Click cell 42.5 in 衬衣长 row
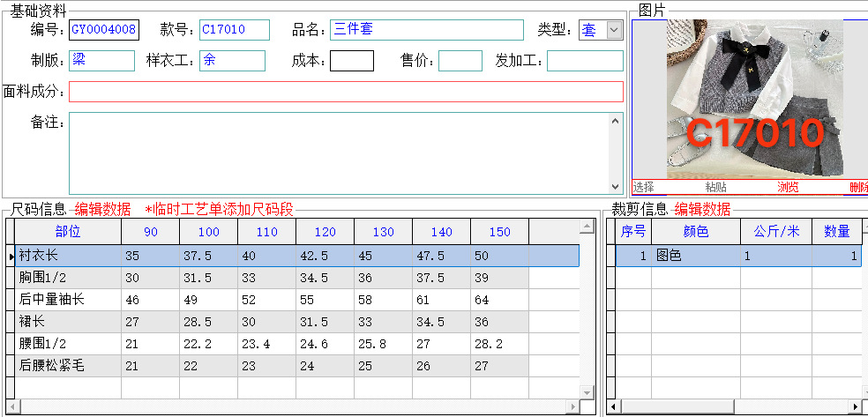Image resolution: width=868 pixels, height=417 pixels. [x=325, y=256]
